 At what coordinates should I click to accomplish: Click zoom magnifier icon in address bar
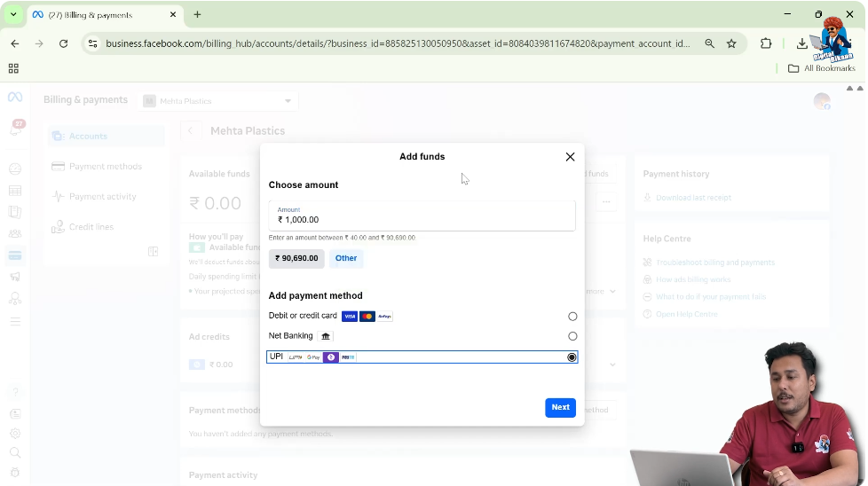point(709,43)
